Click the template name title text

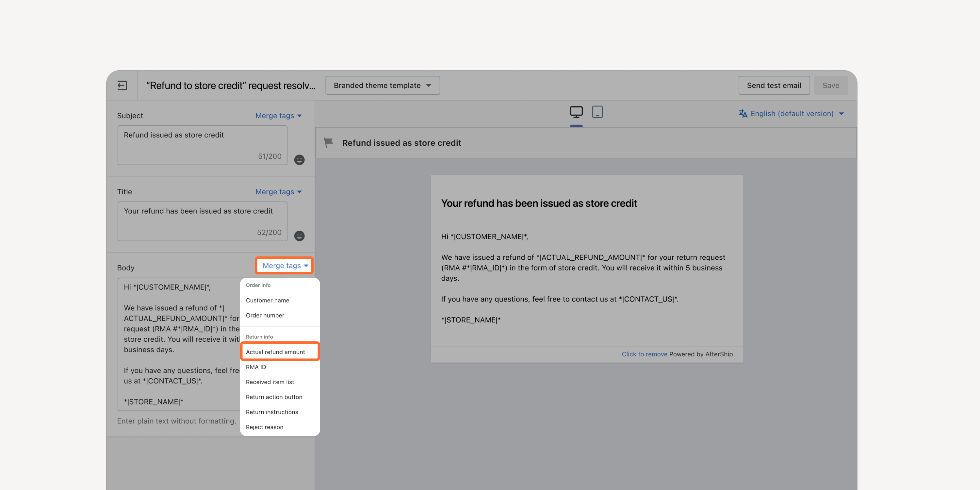click(x=231, y=85)
